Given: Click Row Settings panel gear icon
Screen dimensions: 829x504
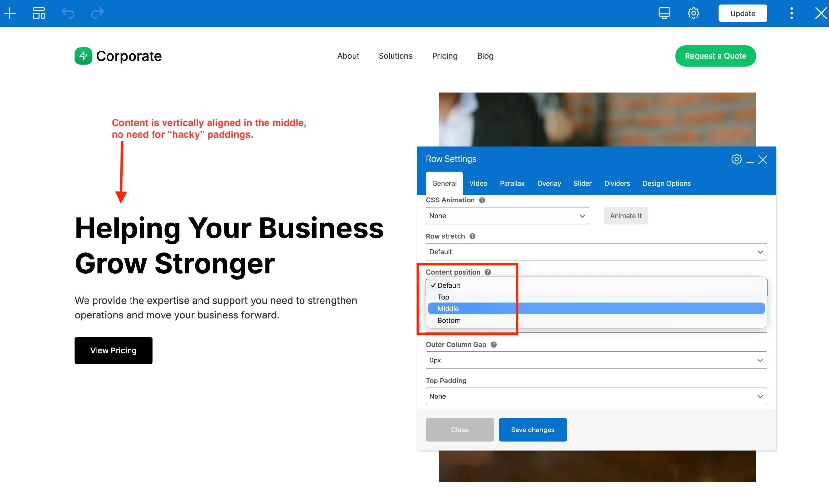Looking at the screenshot, I should coord(736,159).
